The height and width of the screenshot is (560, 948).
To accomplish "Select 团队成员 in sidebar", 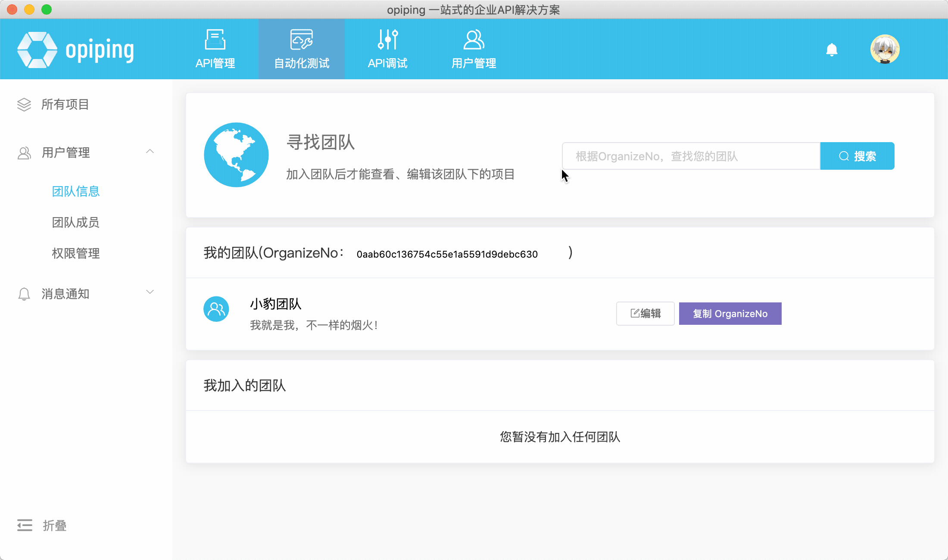I will (76, 222).
